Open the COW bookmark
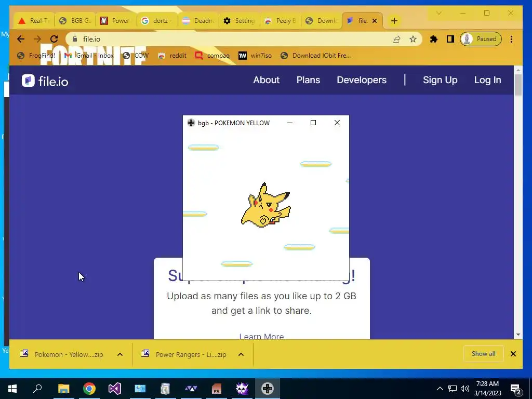Viewport: 532px width, 399px height. [x=136, y=55]
